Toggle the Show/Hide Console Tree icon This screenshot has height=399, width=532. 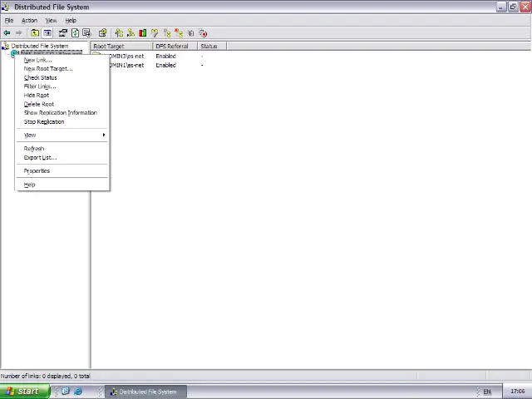pos(47,33)
